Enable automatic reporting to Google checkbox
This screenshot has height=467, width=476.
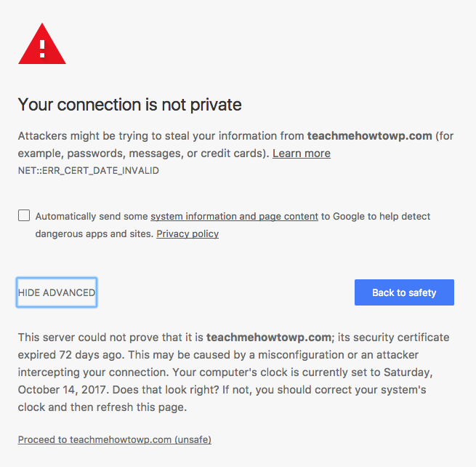pyautogui.click(x=24, y=215)
